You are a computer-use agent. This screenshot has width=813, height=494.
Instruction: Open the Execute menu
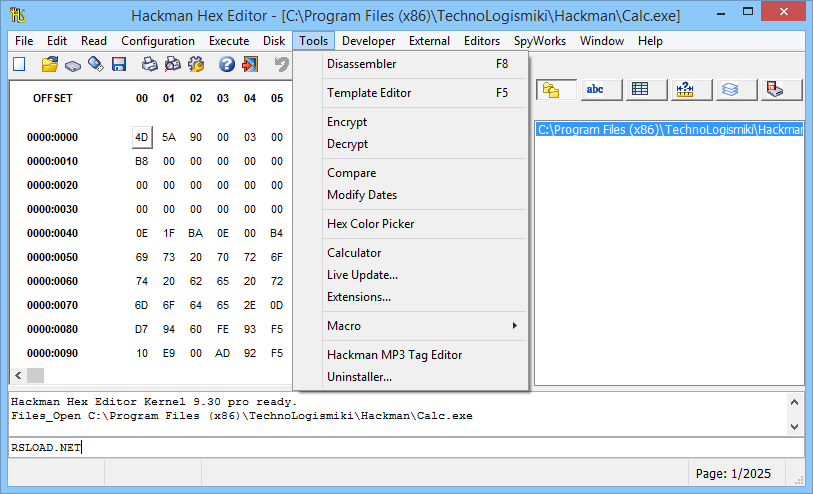click(229, 41)
